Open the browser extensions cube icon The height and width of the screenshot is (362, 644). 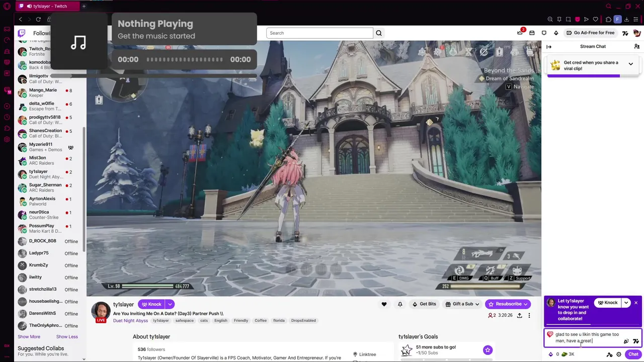[x=608, y=19]
